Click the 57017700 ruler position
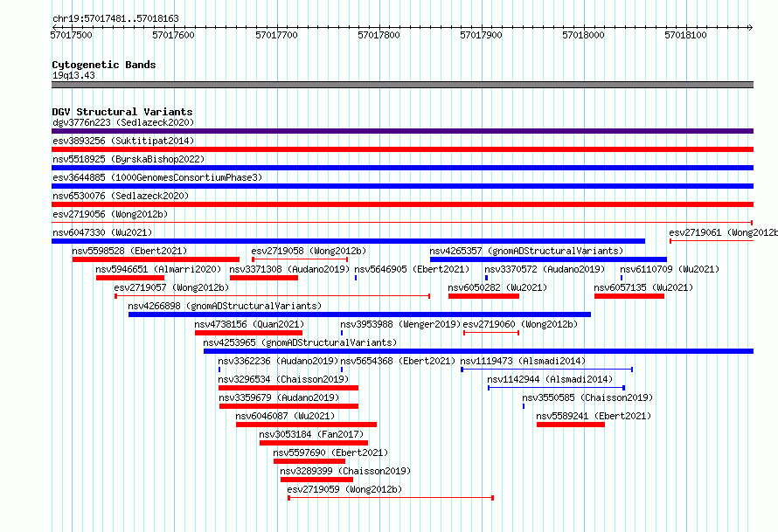This screenshot has width=778, height=532. [276, 35]
